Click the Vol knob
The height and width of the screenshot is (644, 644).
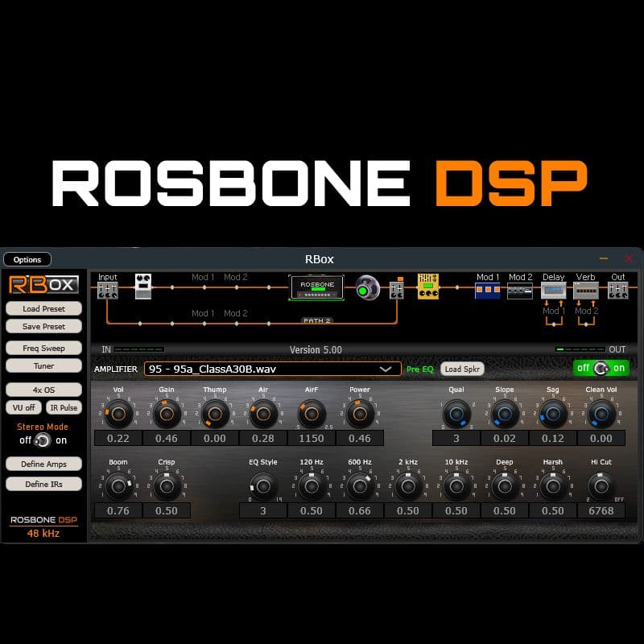pos(118,414)
